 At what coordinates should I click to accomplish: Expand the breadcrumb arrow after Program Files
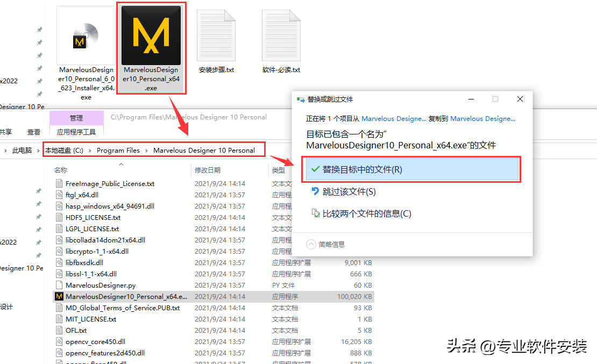click(x=146, y=151)
